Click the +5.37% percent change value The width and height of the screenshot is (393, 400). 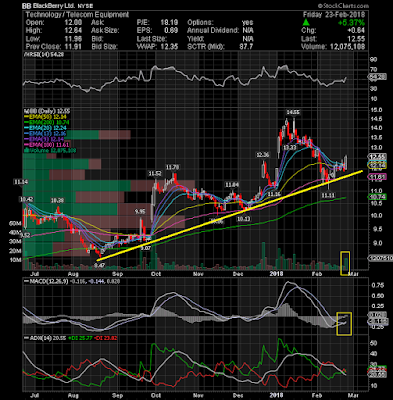click(351, 23)
